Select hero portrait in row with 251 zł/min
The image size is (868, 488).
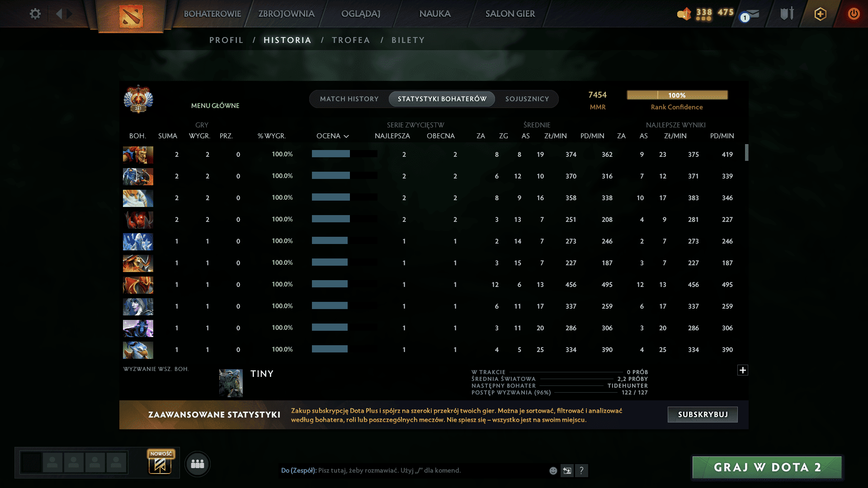tap(138, 220)
